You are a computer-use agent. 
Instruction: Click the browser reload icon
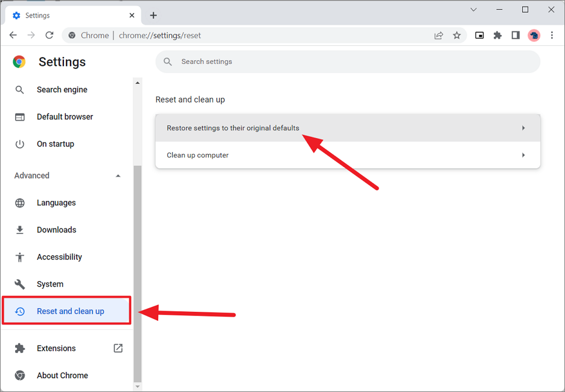49,36
